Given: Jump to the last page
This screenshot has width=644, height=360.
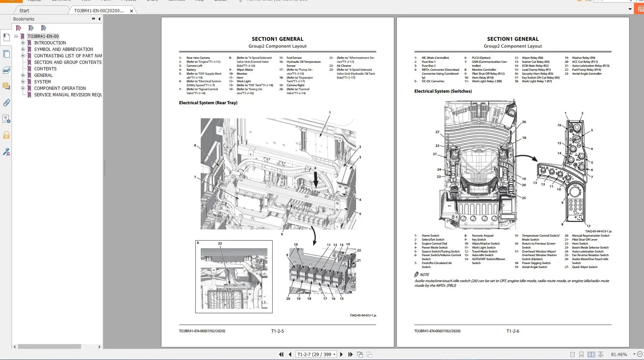Looking at the screenshot, I should point(350,355).
